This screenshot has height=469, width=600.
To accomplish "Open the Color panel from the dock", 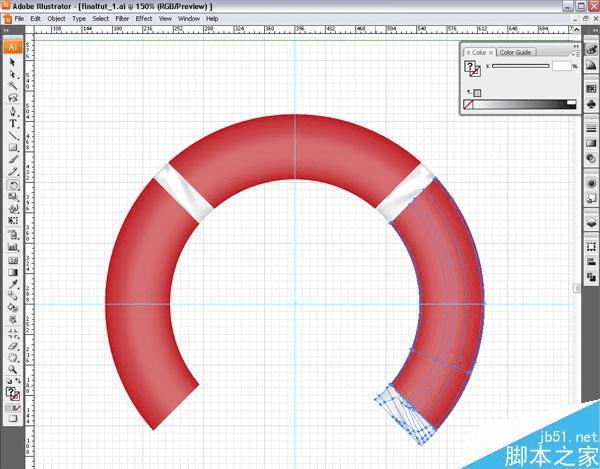I will (x=591, y=50).
